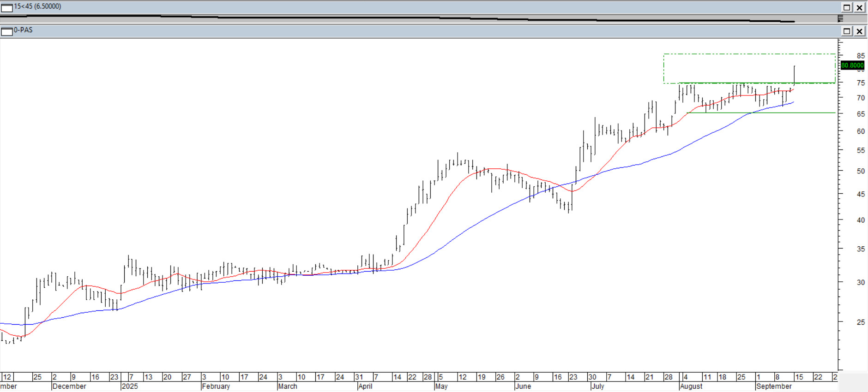This screenshot has height=392, width=868.
Task: Click the 'December' label on date axis
Action: [x=69, y=386]
